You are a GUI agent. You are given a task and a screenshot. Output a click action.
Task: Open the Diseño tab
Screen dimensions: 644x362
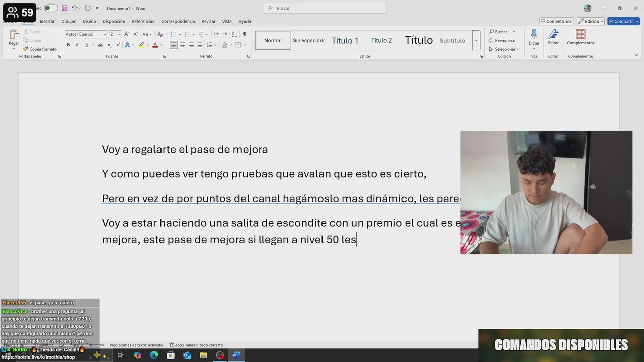point(89,21)
